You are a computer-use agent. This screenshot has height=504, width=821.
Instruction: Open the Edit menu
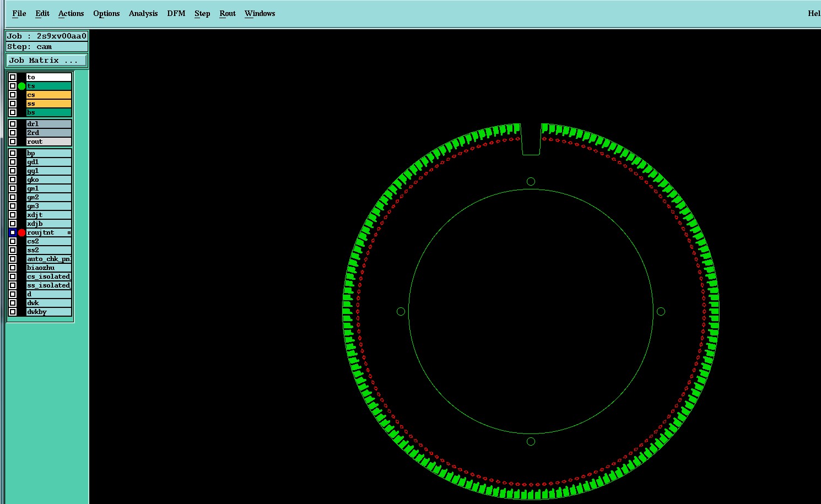point(42,13)
